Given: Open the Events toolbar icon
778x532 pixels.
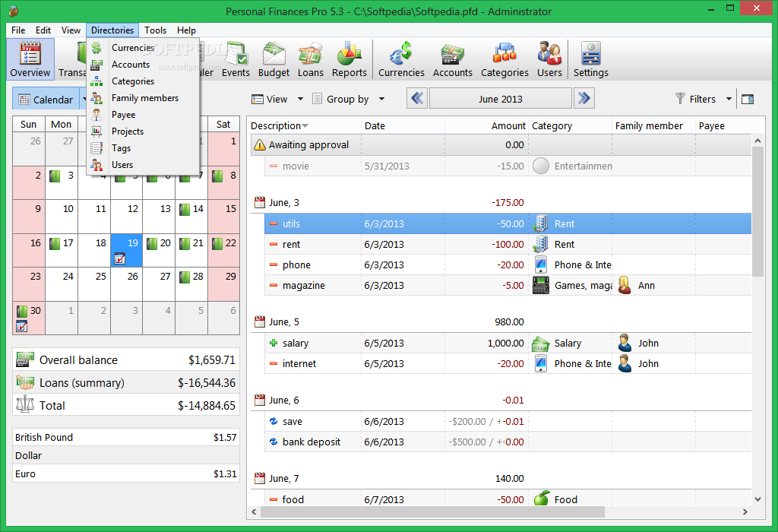Looking at the screenshot, I should click(236, 59).
